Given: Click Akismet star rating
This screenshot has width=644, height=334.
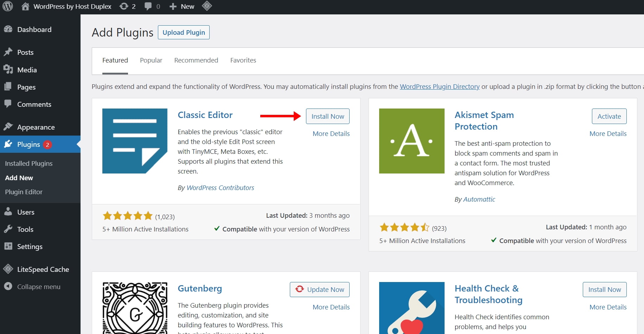Looking at the screenshot, I should tap(404, 227).
